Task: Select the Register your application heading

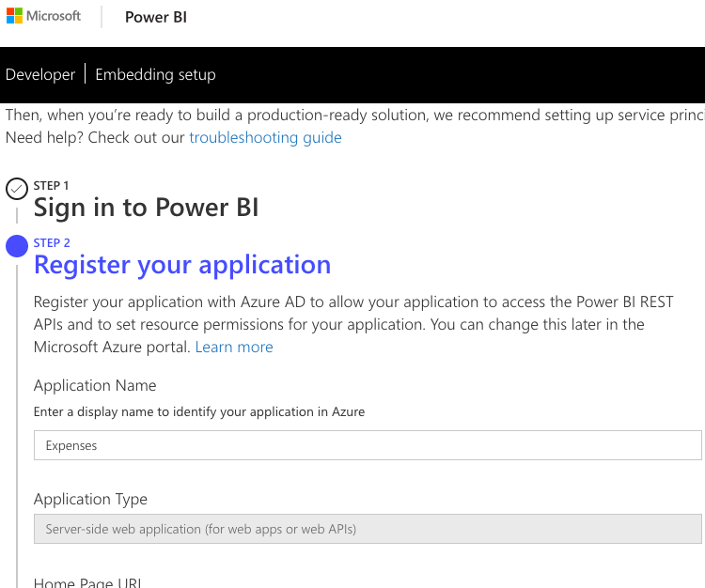Action: pyautogui.click(x=182, y=265)
